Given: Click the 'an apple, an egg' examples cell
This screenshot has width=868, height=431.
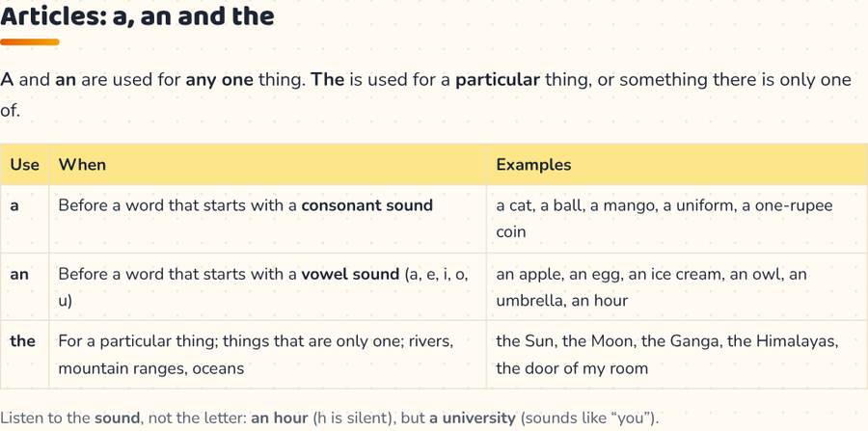Looking at the screenshot, I should [x=677, y=286].
